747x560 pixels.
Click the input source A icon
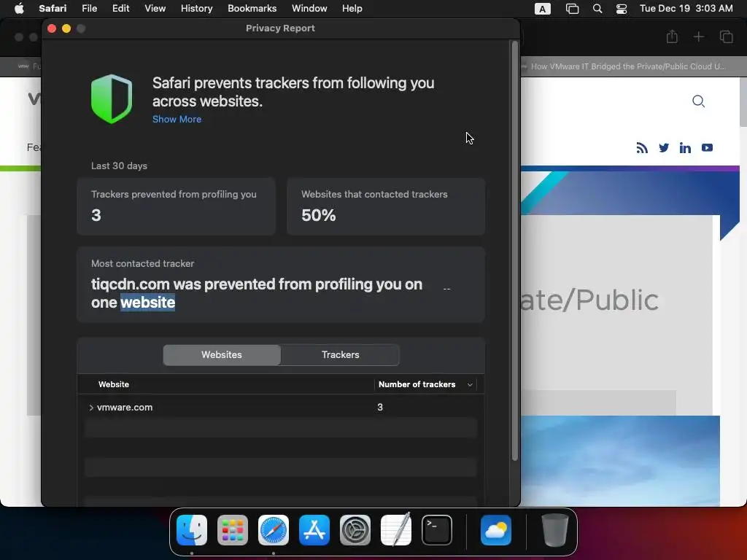click(542, 9)
